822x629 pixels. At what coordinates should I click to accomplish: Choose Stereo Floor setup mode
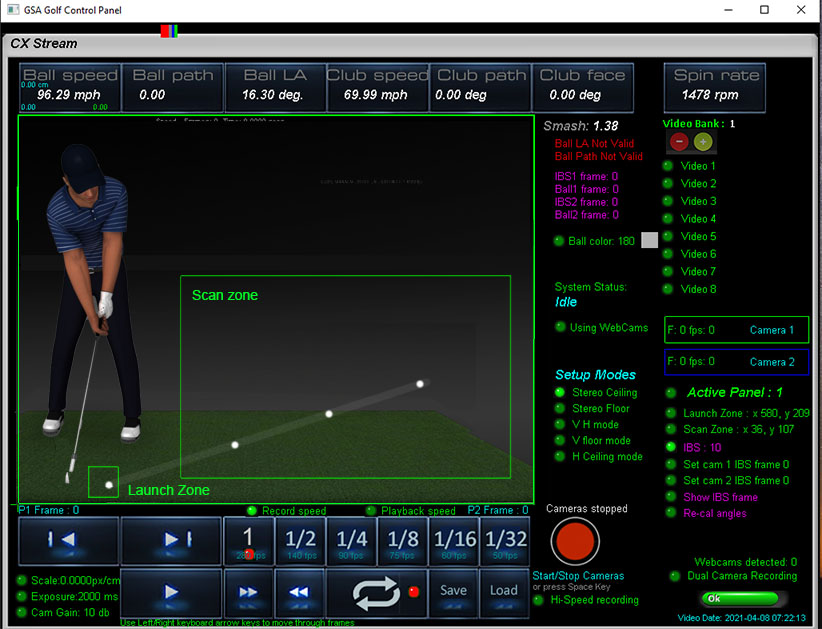(x=592, y=408)
